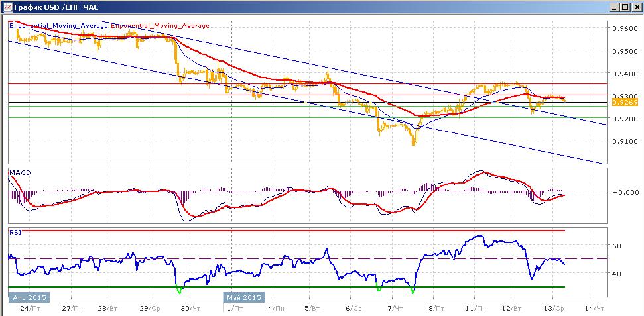Viewport: 644px width, 316px height.
Task: Click the red Exponential_Moving_Average legend label
Action: tap(161, 25)
